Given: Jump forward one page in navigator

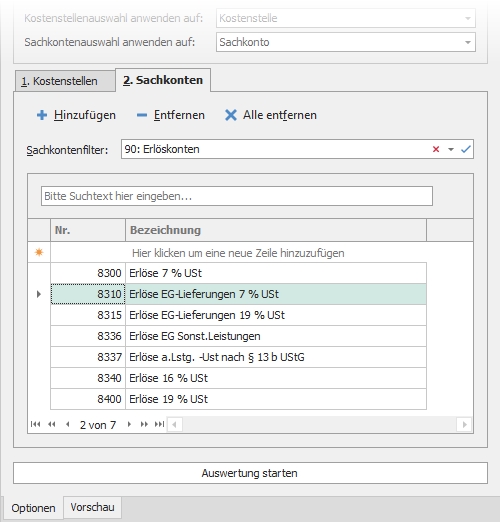Looking at the screenshot, I should (144, 424).
